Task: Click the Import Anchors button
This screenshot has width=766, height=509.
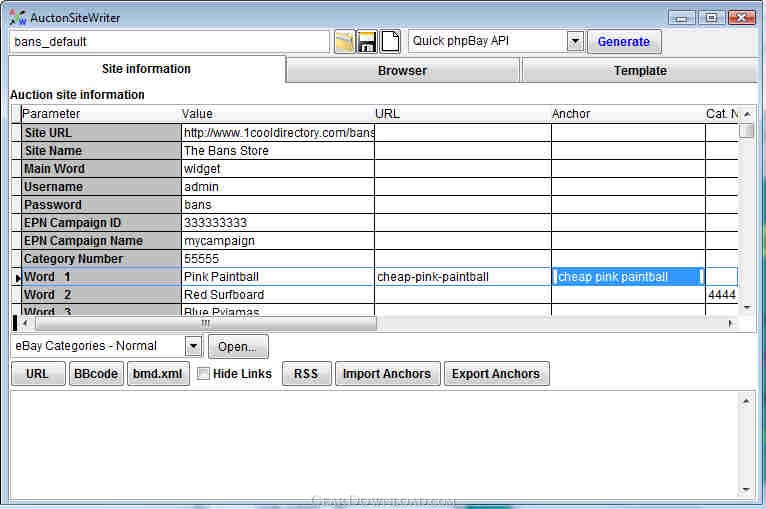Action: pos(387,374)
